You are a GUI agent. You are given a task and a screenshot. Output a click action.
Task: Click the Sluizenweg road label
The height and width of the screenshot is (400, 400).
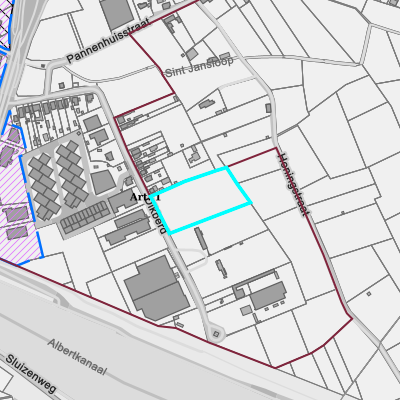(x=30, y=374)
